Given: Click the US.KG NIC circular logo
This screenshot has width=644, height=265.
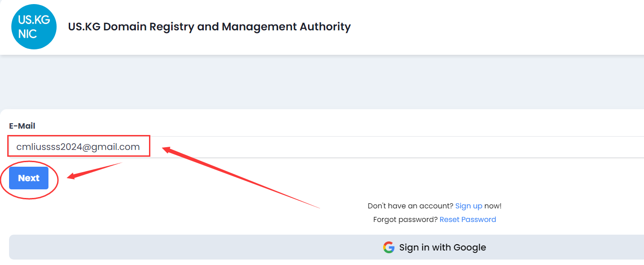Looking at the screenshot, I should tap(34, 27).
